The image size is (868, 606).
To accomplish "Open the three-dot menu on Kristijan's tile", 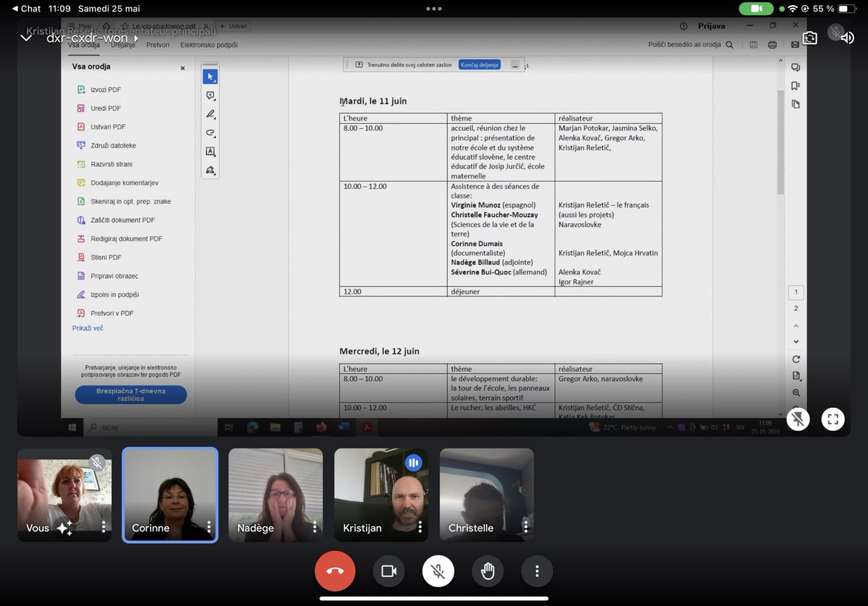I will tap(420, 527).
